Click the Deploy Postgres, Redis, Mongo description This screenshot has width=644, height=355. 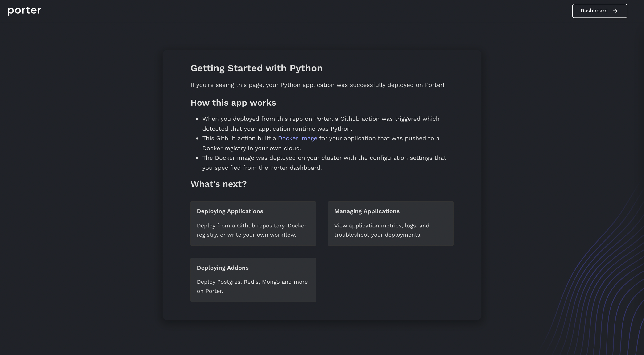coord(252,286)
